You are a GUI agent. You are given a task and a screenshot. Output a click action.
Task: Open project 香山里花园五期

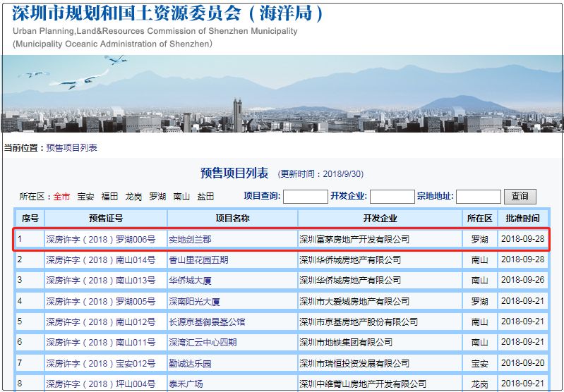[198, 260]
